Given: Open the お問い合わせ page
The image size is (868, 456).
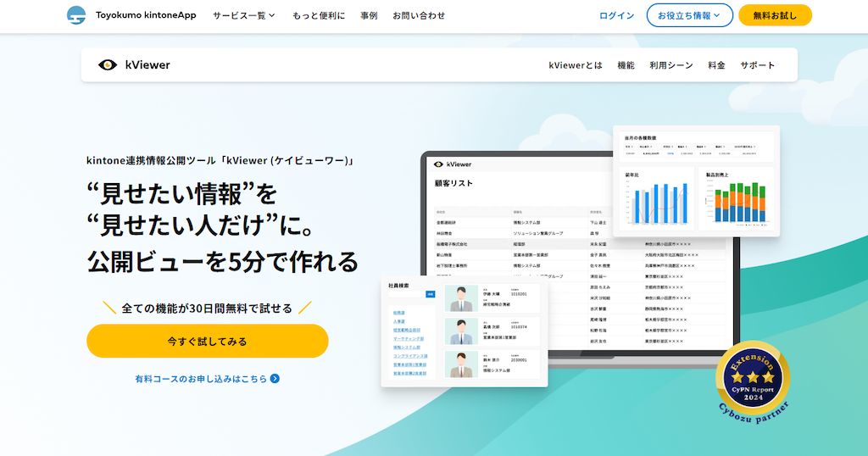Looking at the screenshot, I should [419, 15].
